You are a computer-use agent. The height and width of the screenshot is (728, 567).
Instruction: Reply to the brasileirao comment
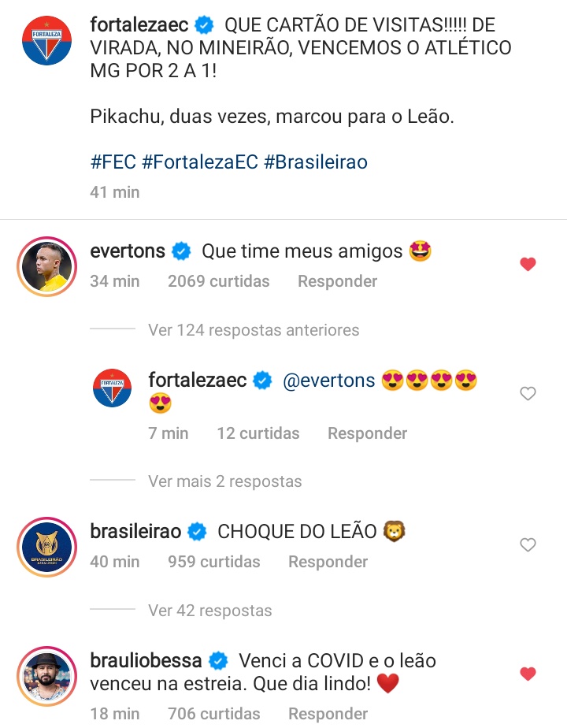(x=328, y=562)
